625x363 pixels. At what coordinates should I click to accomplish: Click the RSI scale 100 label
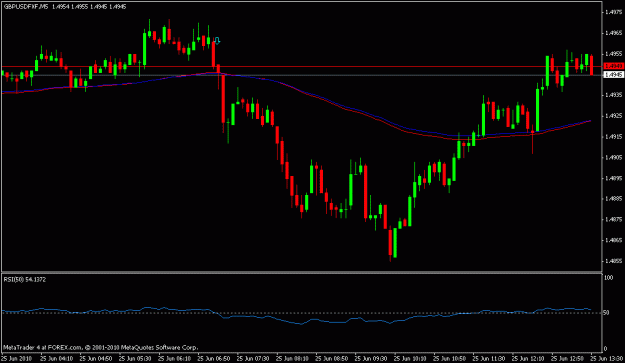(609, 277)
